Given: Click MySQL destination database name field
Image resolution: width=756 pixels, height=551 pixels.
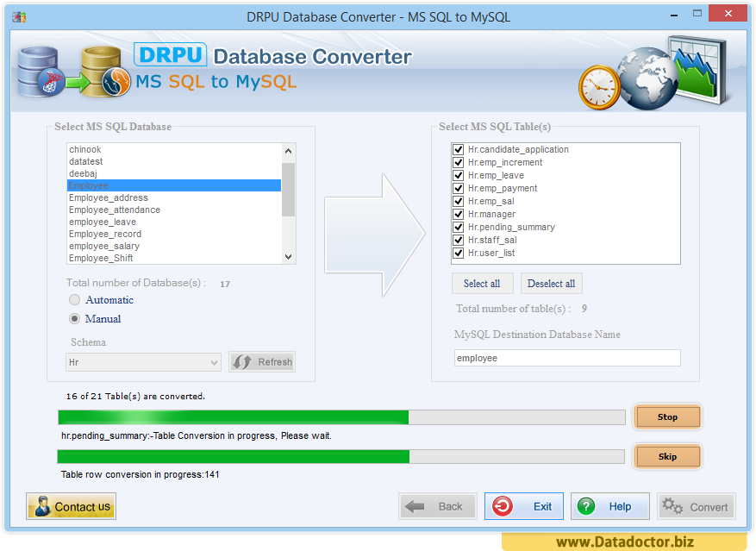Looking at the screenshot, I should [x=567, y=358].
